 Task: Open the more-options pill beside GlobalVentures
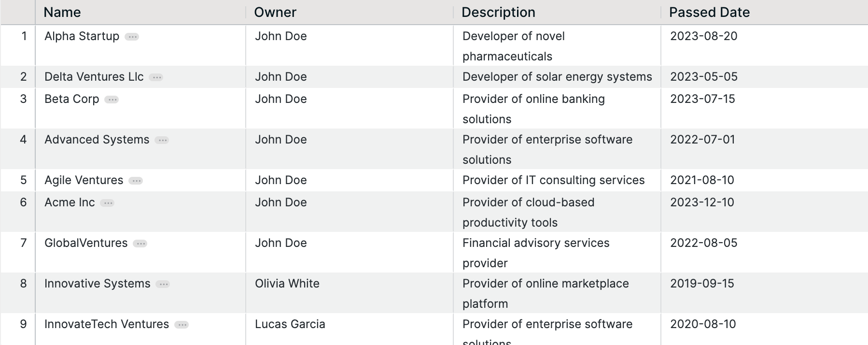pos(140,244)
